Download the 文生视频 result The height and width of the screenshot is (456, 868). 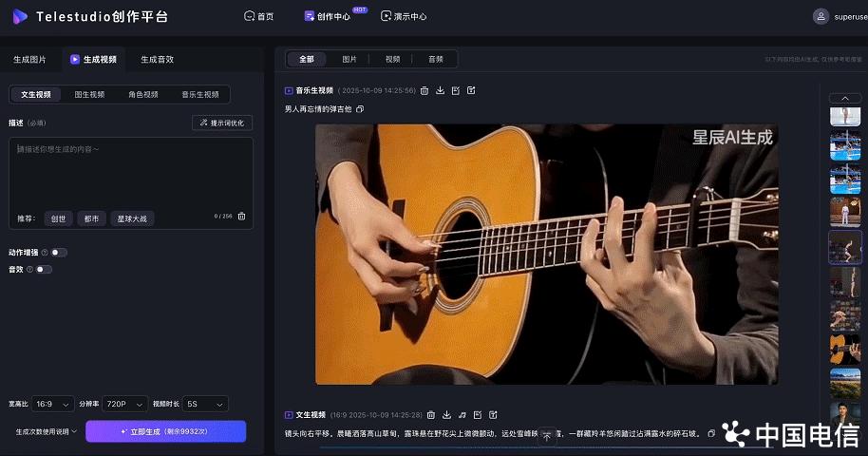point(446,414)
